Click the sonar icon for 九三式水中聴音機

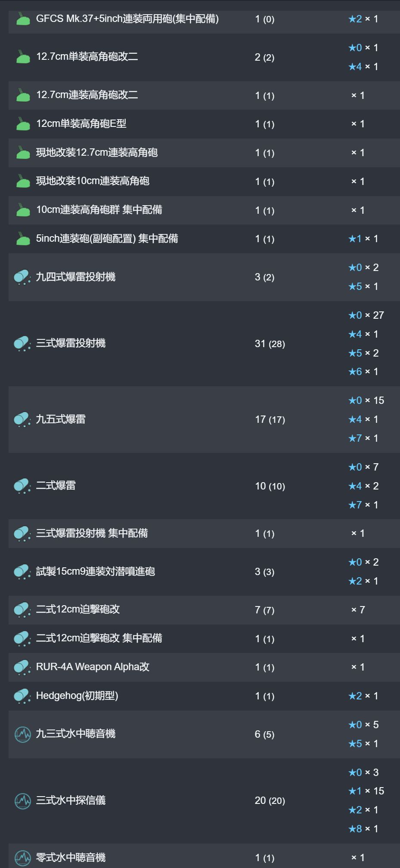click(x=23, y=734)
